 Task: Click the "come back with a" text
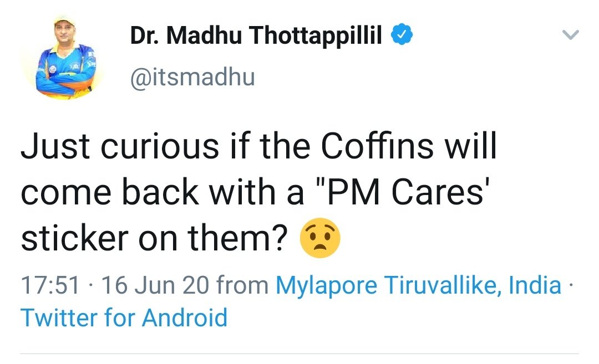[x=163, y=193]
